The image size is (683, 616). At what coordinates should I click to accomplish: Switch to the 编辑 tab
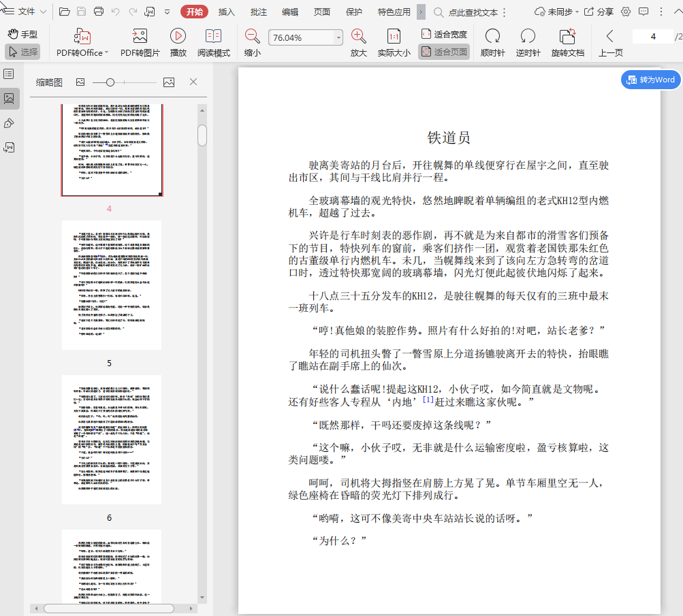pyautogui.click(x=290, y=12)
